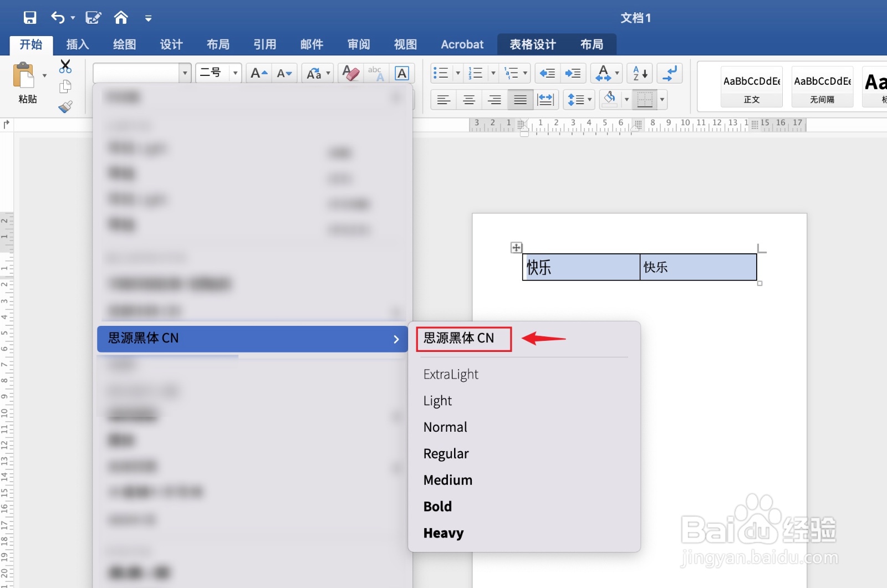Open the undo history dropdown arrow

click(73, 18)
